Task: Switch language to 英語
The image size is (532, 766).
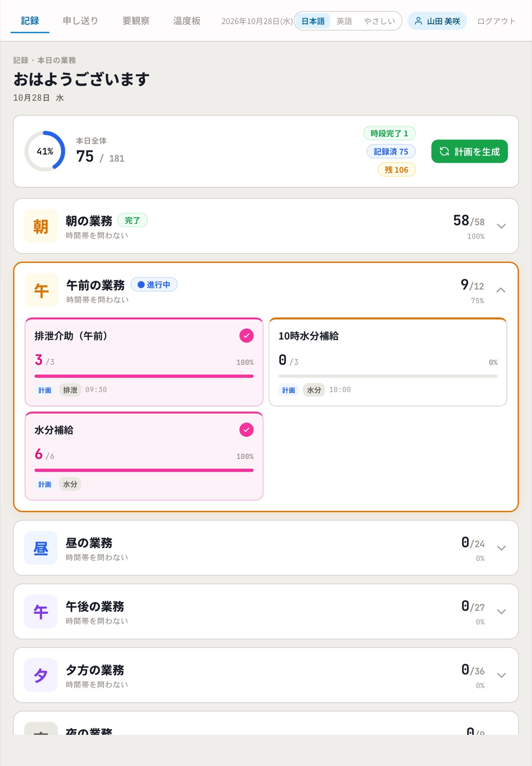Action: tap(344, 21)
